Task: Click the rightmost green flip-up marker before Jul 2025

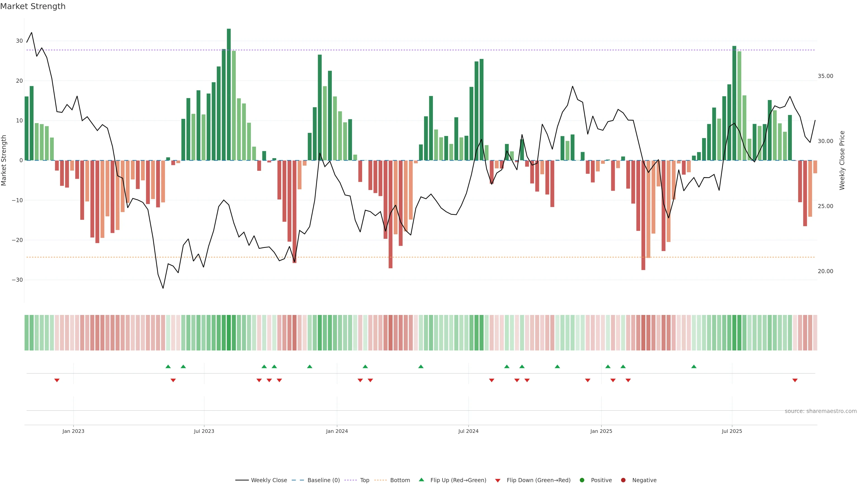Action: [694, 366]
